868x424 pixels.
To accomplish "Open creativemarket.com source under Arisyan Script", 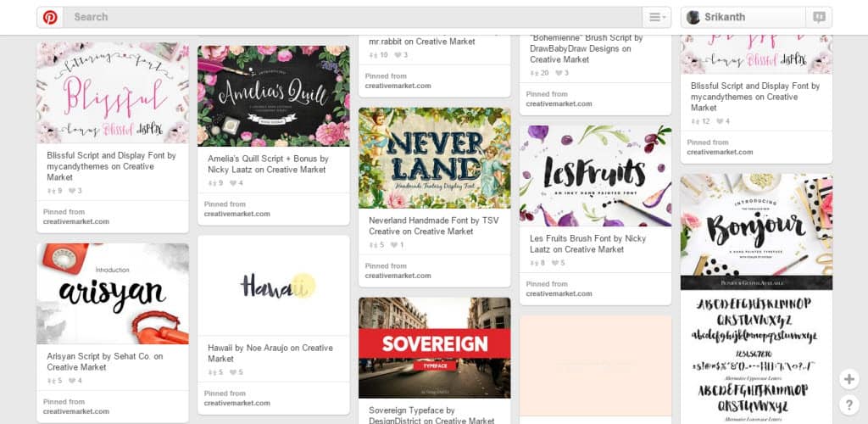I will click(x=75, y=412).
